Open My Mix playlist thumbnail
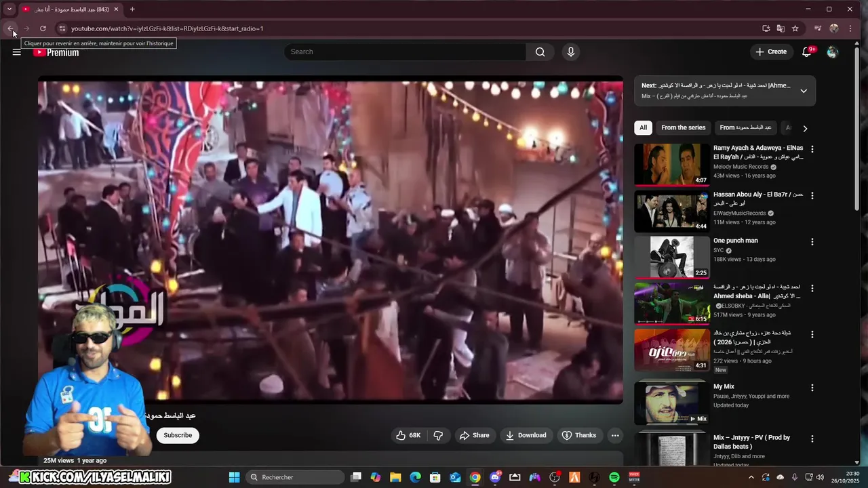This screenshot has width=868, height=488. coord(671,403)
